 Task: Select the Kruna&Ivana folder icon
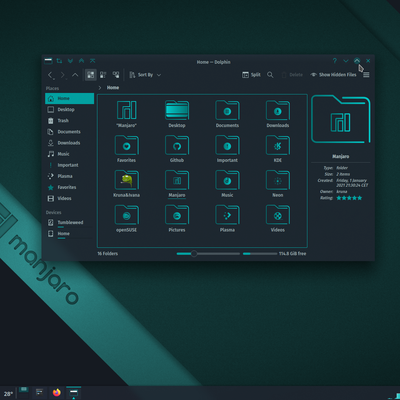pos(126,180)
